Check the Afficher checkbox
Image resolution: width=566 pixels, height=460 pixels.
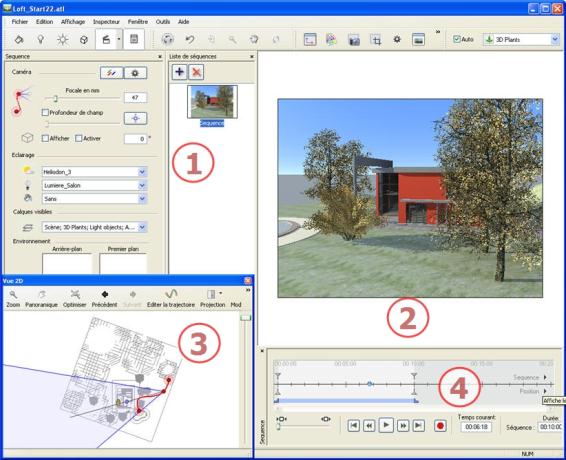click(x=45, y=138)
